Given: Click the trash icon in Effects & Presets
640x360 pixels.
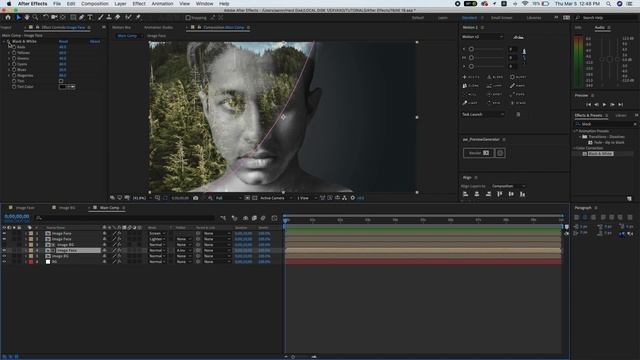Looking at the screenshot, I should [629, 198].
